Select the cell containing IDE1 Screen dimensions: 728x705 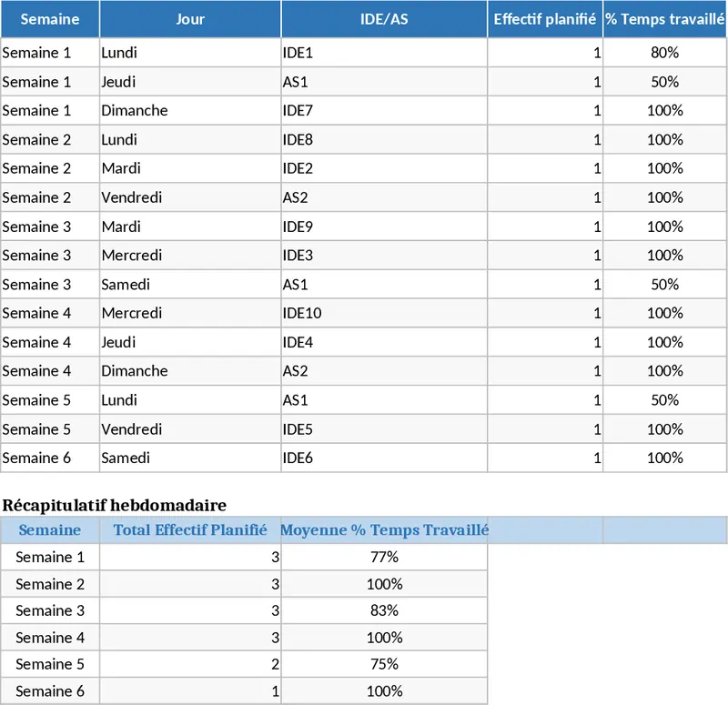tap(384, 53)
